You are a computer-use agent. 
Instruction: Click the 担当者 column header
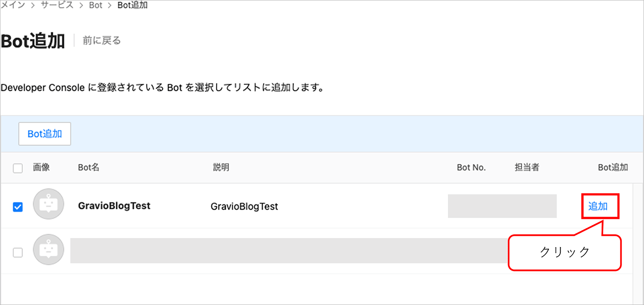pyautogui.click(x=527, y=167)
